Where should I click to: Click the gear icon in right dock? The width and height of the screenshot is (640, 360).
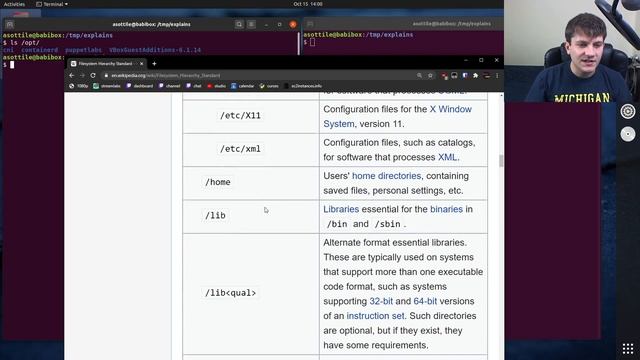pos(628,111)
